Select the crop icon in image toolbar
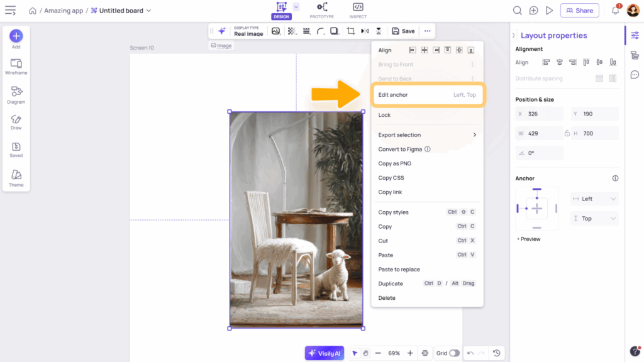The height and width of the screenshot is (362, 644). [351, 31]
